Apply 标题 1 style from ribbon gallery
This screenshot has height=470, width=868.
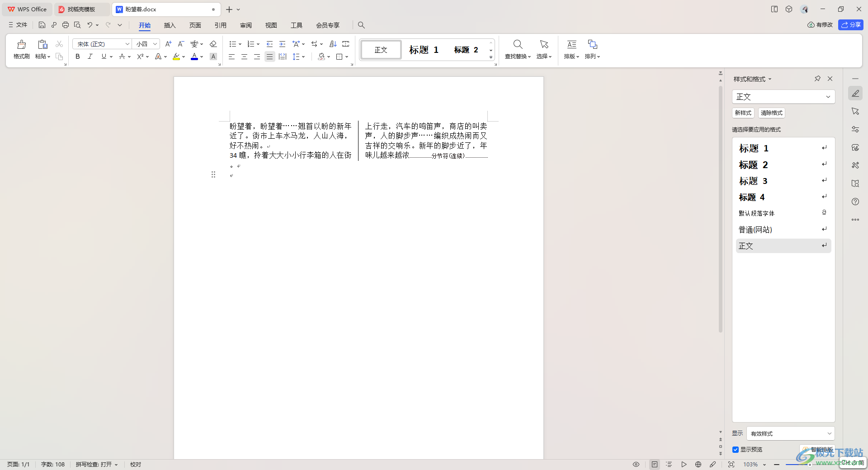coord(424,50)
